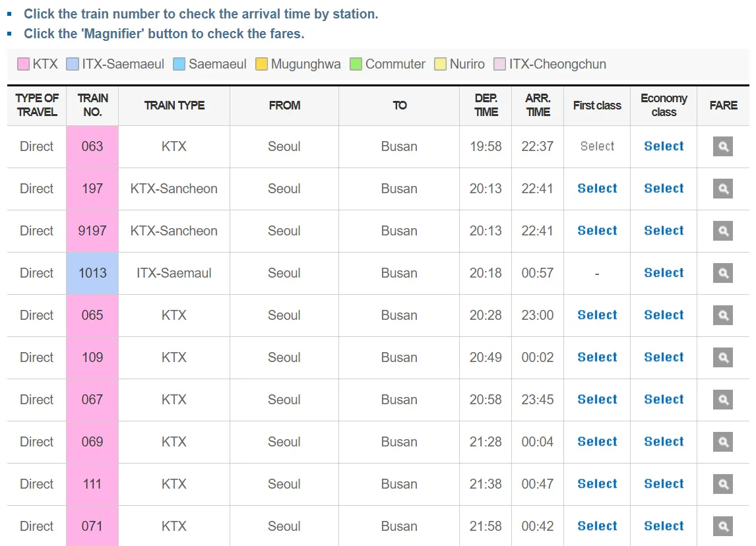Image resolution: width=756 pixels, height=546 pixels.
Task: Click the ITX-Cheongchun legend label
Action: [557, 64]
